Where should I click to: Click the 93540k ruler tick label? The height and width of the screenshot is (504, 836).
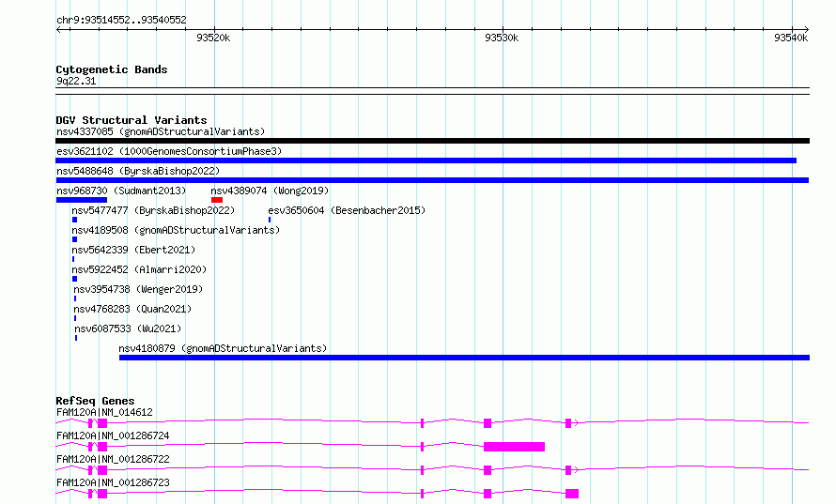point(791,38)
